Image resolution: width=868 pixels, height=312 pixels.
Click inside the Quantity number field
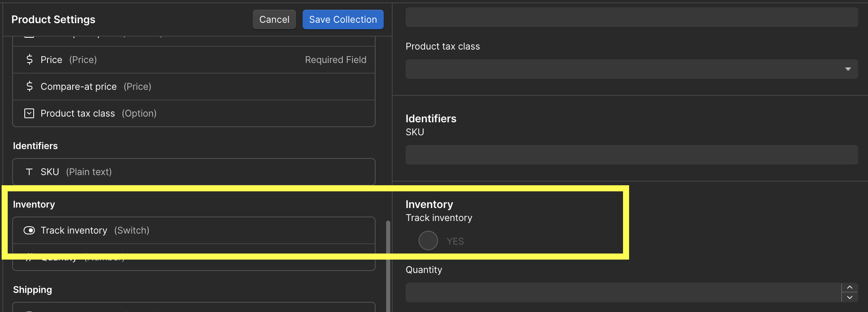(x=623, y=292)
